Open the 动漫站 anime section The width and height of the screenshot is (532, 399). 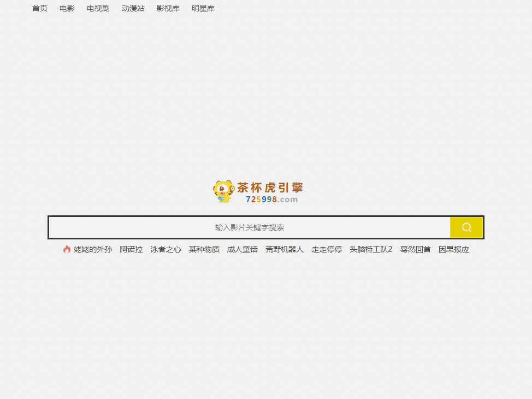tap(133, 8)
